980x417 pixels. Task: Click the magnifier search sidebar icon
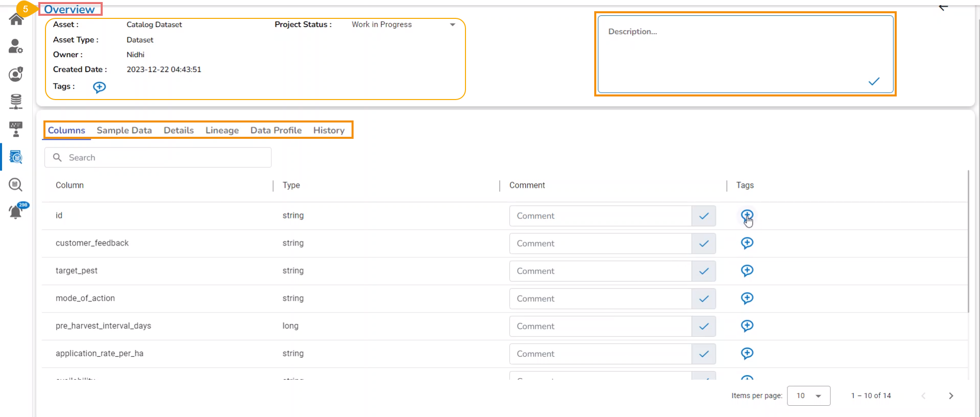pos(16,184)
